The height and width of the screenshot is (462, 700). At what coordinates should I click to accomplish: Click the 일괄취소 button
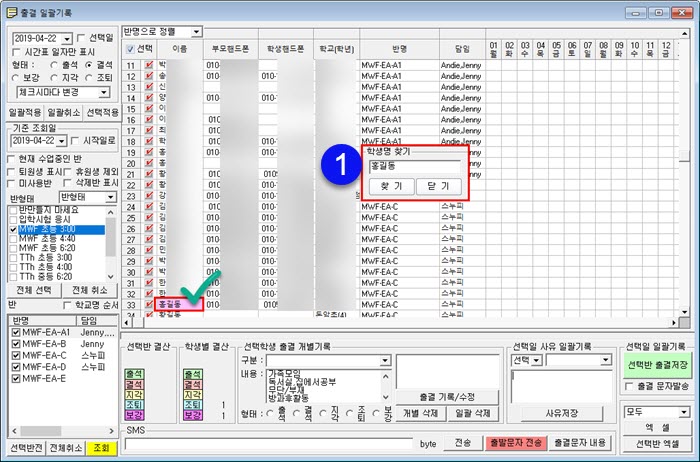64,112
